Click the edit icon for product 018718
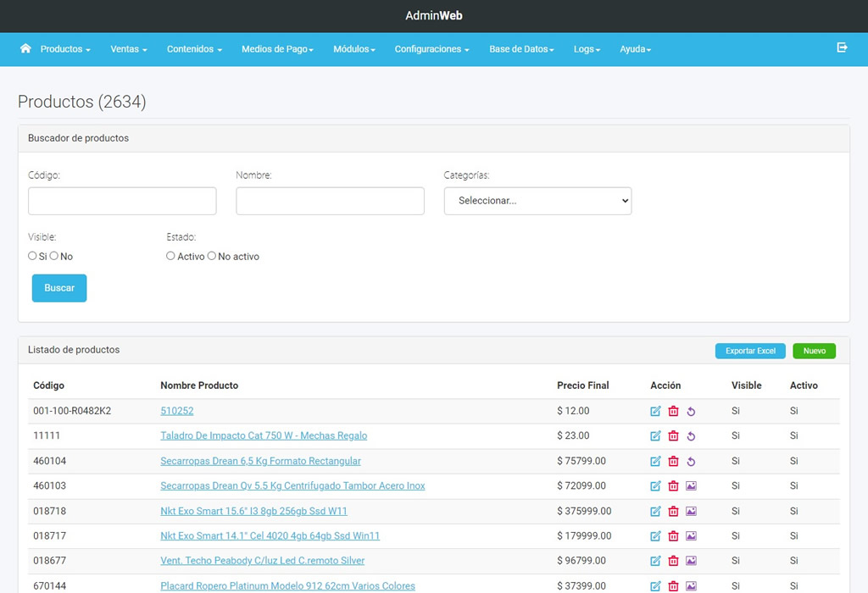 (x=655, y=512)
